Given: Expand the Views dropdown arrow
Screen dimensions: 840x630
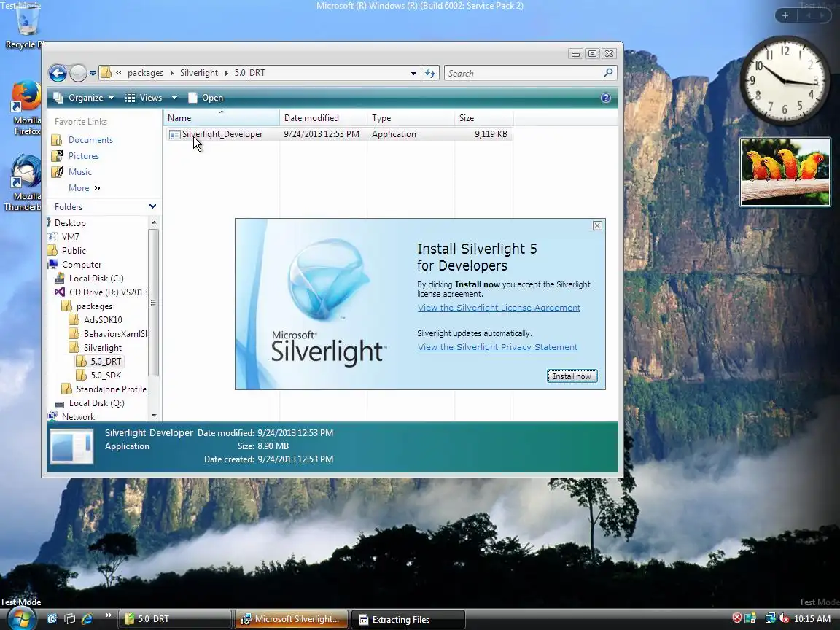Looking at the screenshot, I should [174, 98].
